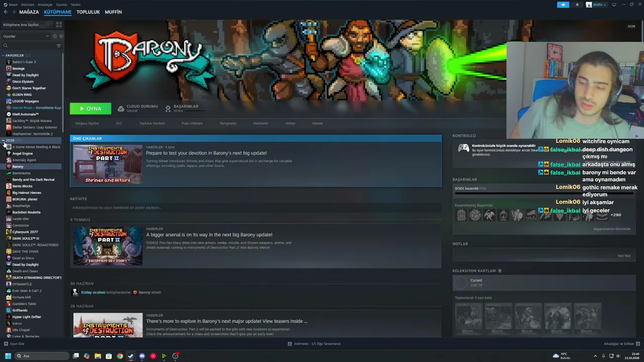Switch to the TOPLULUK tab
Image resolution: width=644 pixels, height=362 pixels.
88,12
